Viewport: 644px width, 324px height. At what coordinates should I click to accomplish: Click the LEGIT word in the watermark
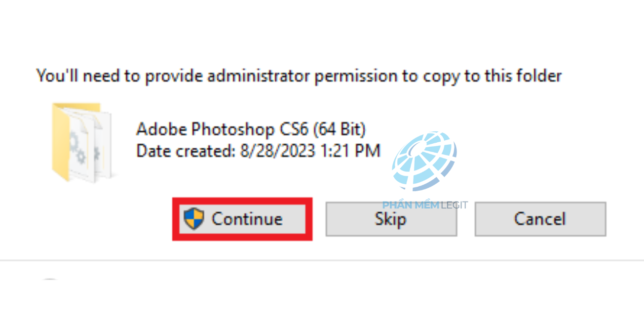point(455,205)
